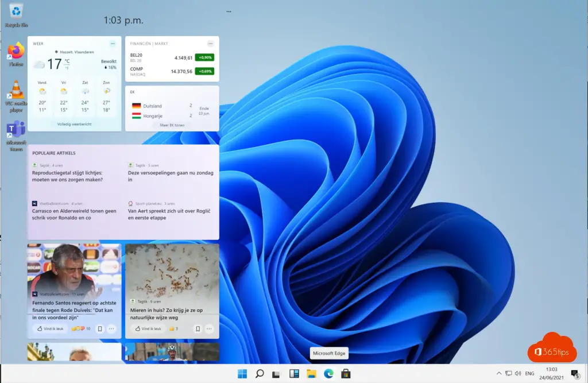Like the Fernando Santos article
Viewport: 588px width, 383px height.
51,328
